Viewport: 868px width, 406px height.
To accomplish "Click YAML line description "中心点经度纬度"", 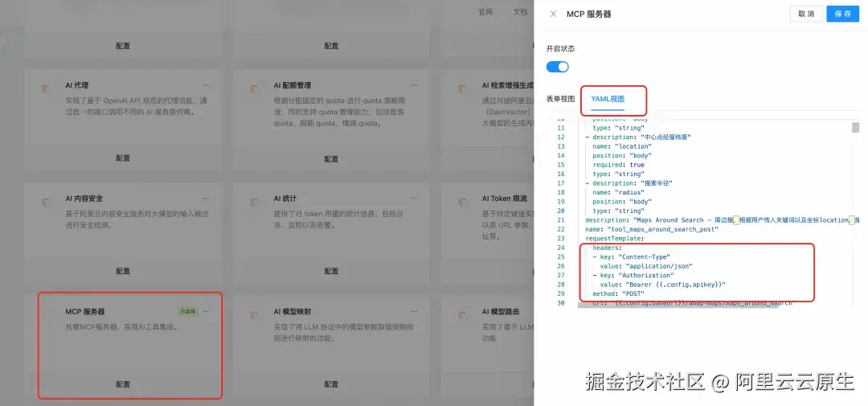I will (x=637, y=137).
